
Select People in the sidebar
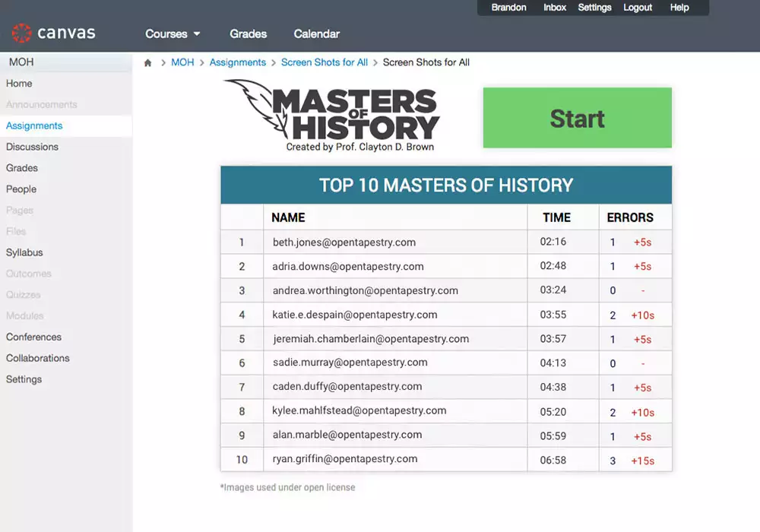coord(21,189)
